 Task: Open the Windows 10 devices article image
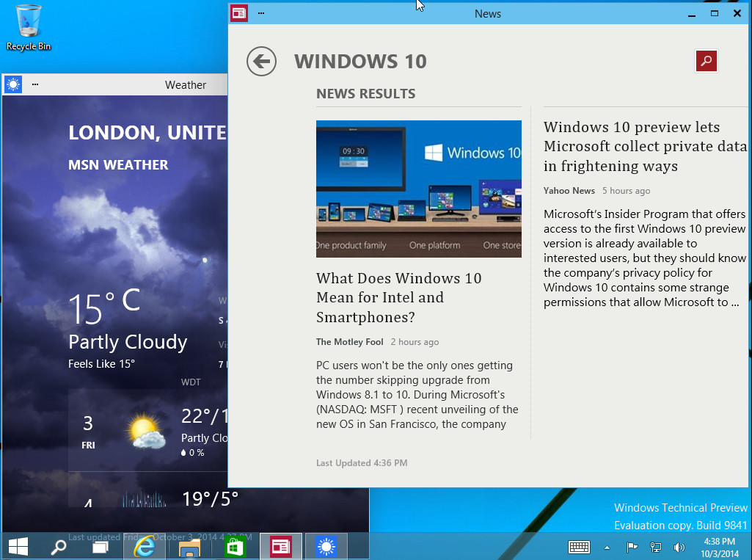click(x=419, y=189)
